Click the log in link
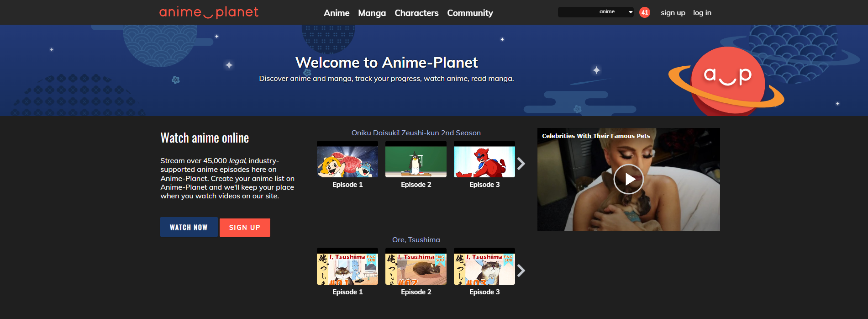The width and height of the screenshot is (868, 319). click(x=702, y=13)
